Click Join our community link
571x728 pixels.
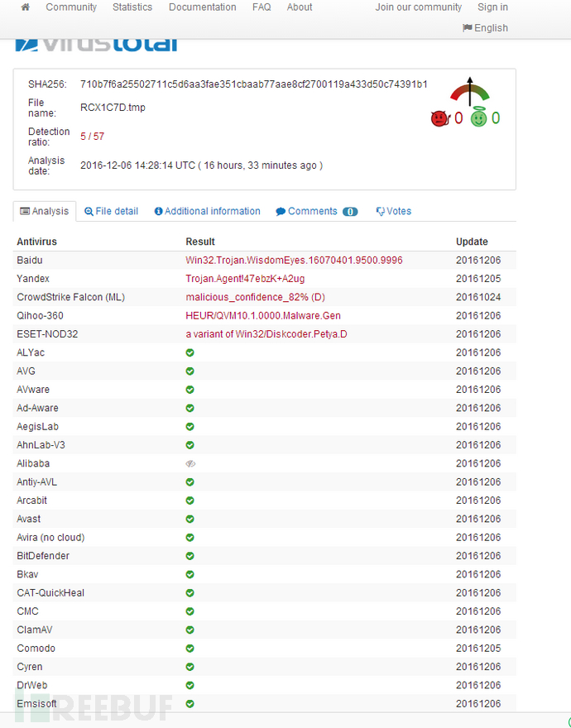click(419, 7)
